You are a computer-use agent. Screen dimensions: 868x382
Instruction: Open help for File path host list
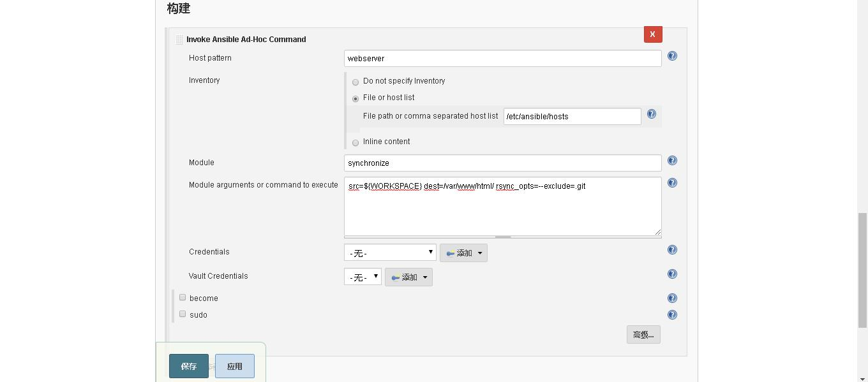(x=651, y=114)
